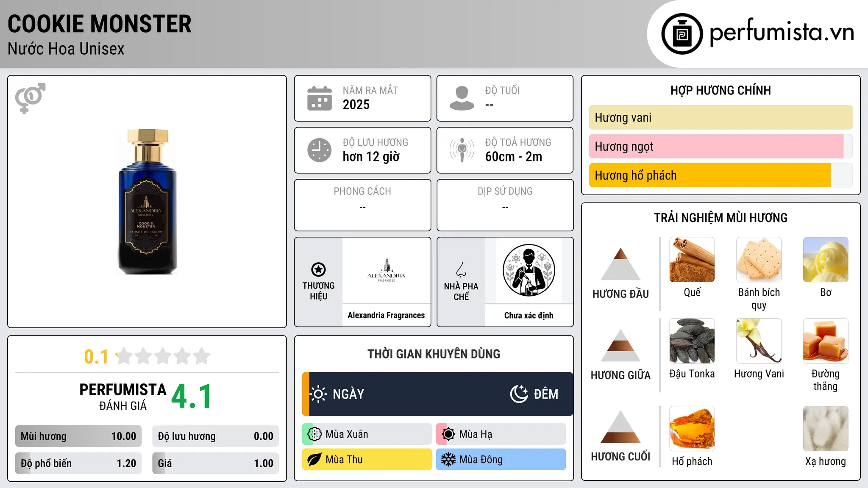Click the Dịp sử dụng card
Screen dimensions: 868x488
(505, 205)
